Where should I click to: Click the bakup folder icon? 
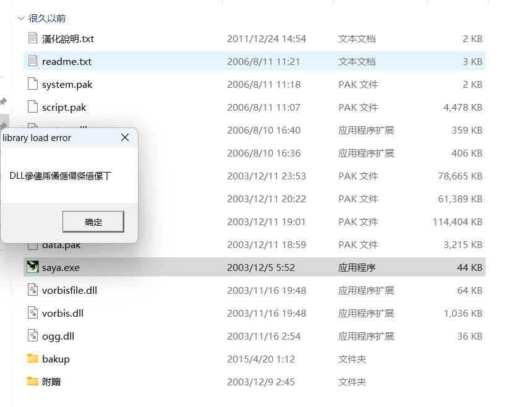coord(33,359)
